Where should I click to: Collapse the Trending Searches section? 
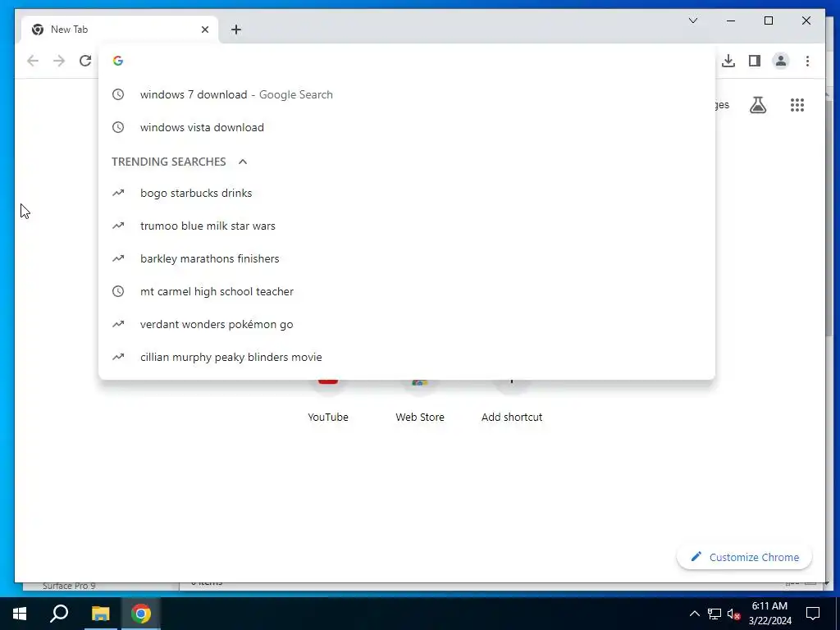click(243, 162)
